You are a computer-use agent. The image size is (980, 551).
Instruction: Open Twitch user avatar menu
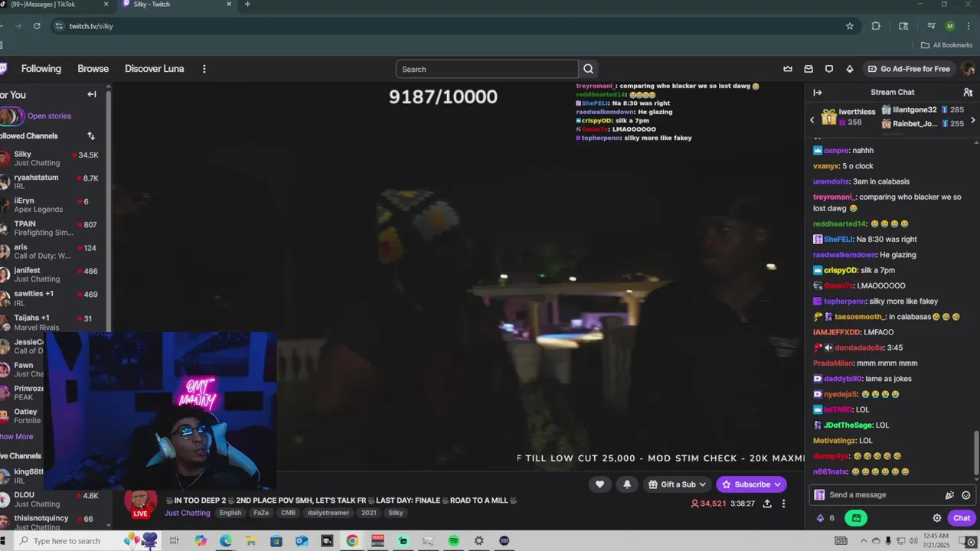tap(968, 69)
